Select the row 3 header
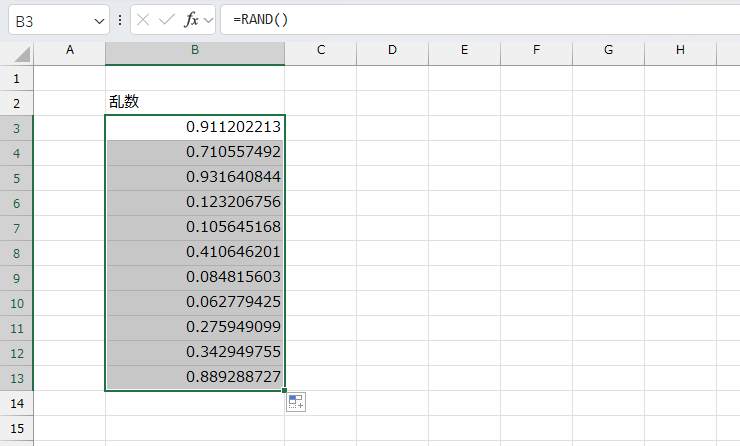Image resolution: width=740 pixels, height=446 pixels. pyautogui.click(x=17, y=127)
